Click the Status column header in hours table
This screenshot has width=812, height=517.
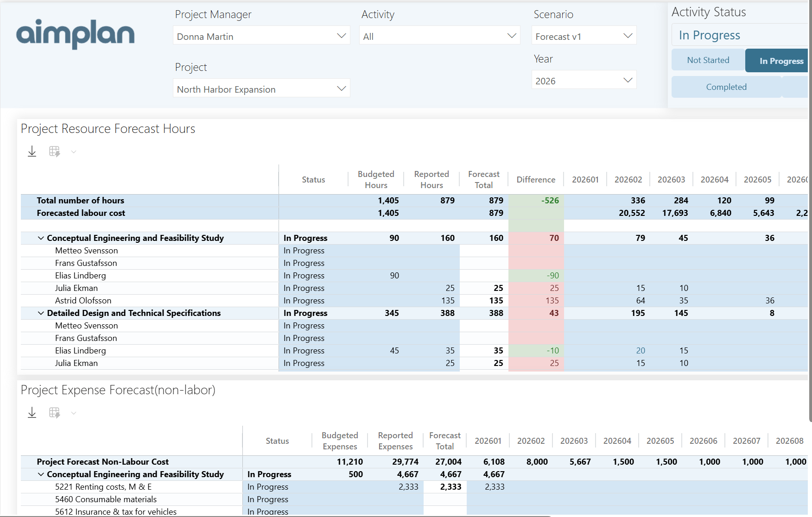tap(313, 180)
